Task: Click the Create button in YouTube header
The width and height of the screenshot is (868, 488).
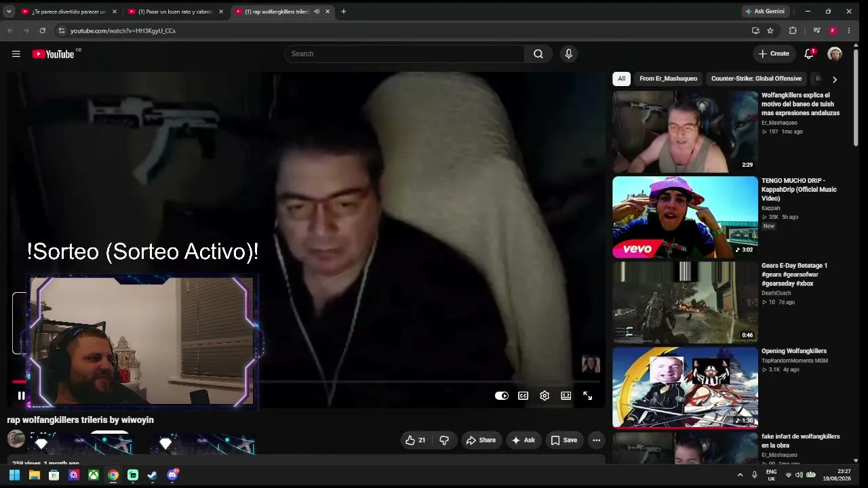Action: pos(774,54)
